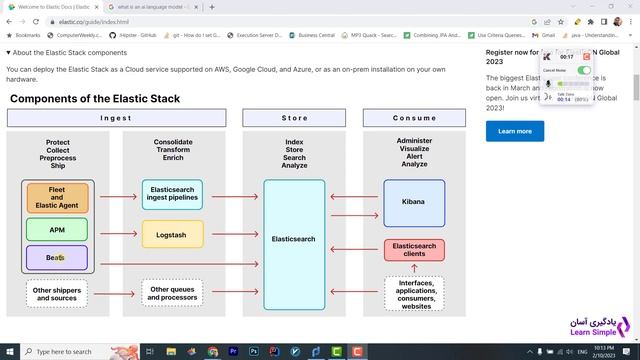640x360 pixels.
Task: Click the microphone icon in the Krisp widget
Action: point(548,84)
